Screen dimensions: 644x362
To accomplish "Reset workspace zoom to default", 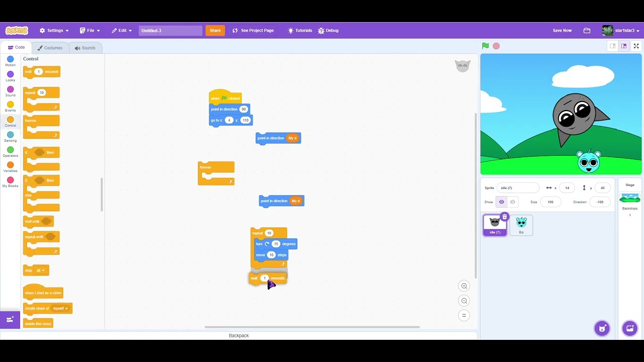I will click(464, 315).
